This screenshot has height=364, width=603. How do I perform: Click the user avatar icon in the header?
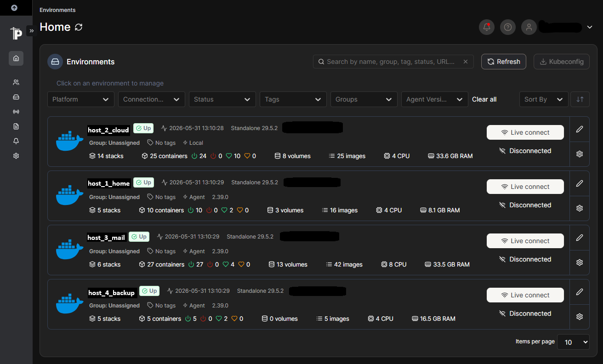529,27
